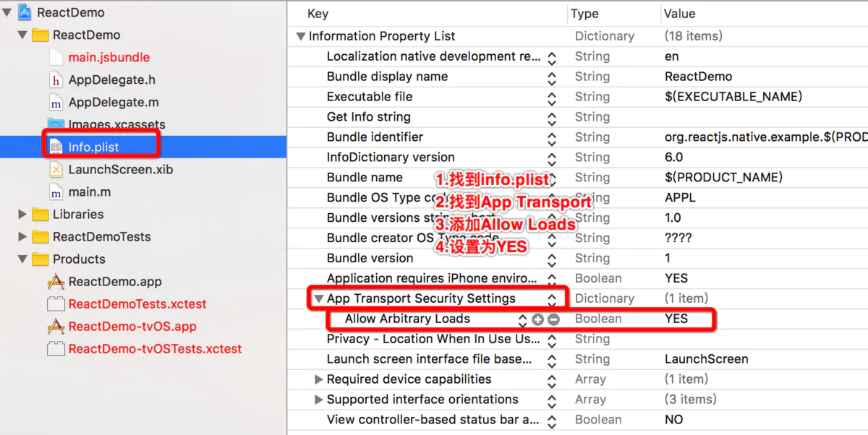This screenshot has width=868, height=435.
Task: Click the ReactDemo-tvOSTests.xctest bundle icon
Action: (56, 348)
